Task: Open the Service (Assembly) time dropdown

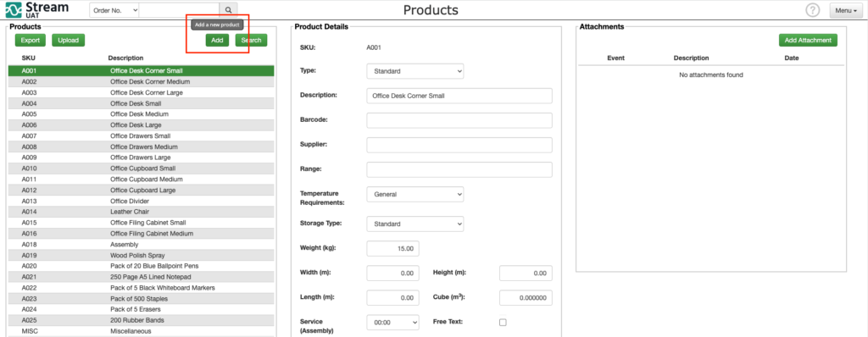Action: click(x=393, y=322)
